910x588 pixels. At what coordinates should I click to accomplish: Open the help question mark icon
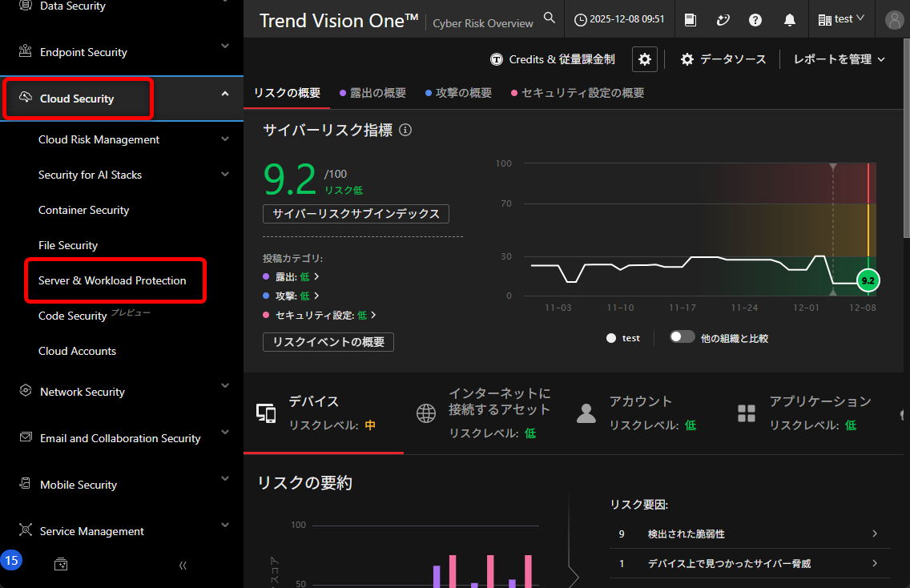click(755, 20)
